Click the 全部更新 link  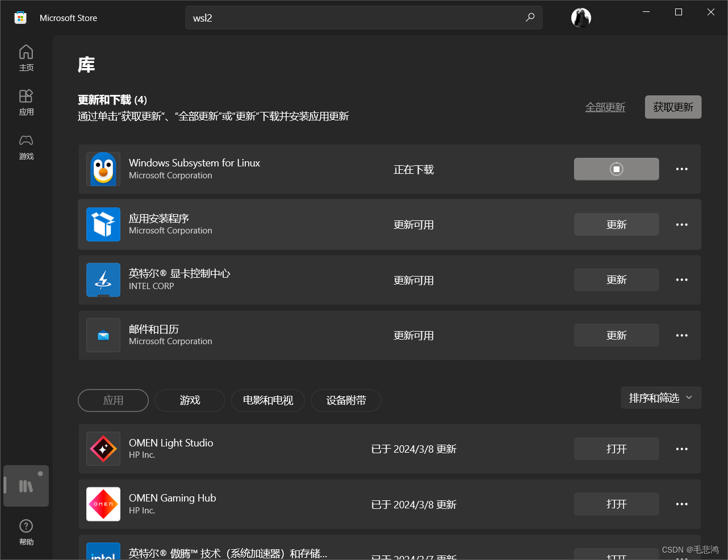pyautogui.click(x=605, y=107)
